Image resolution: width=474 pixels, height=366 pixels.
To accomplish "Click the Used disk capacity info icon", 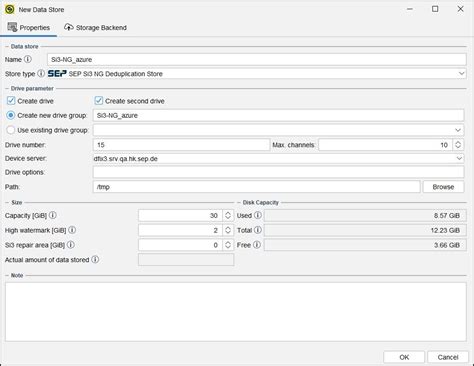I will click(x=258, y=215).
